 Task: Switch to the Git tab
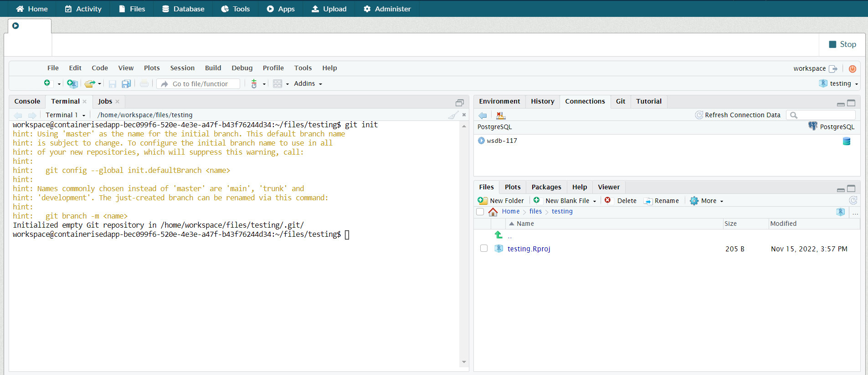(621, 101)
